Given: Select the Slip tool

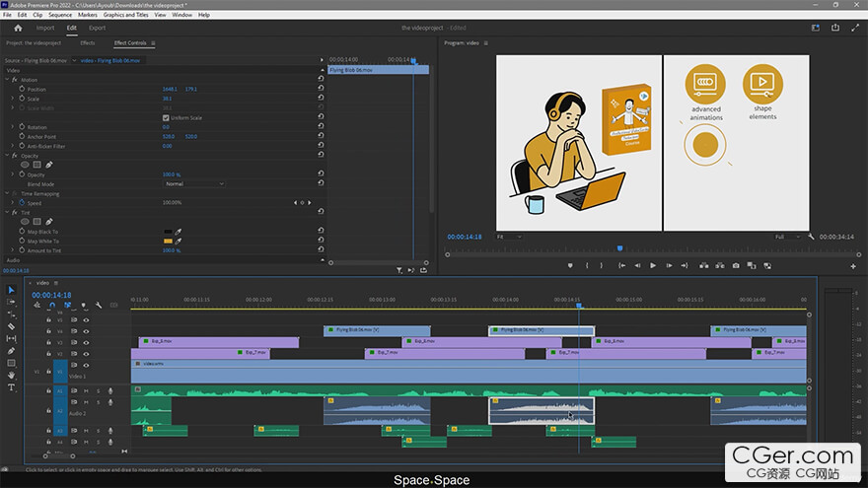Looking at the screenshot, I should 11,338.
